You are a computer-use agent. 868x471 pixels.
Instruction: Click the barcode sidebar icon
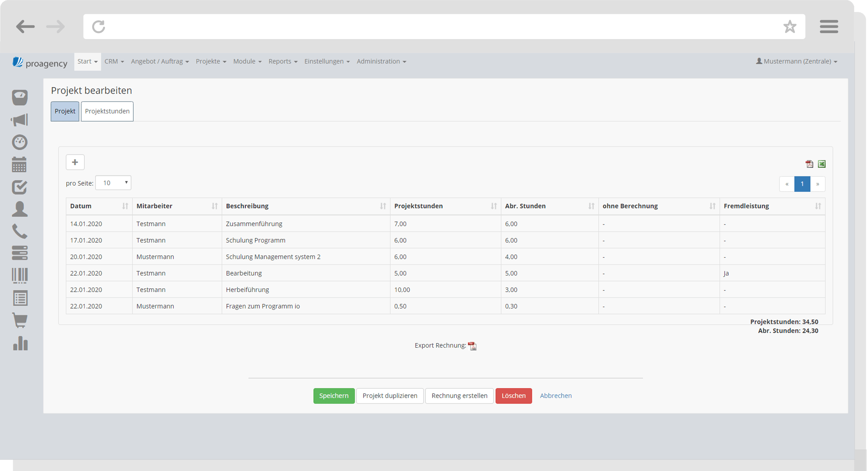(19, 276)
